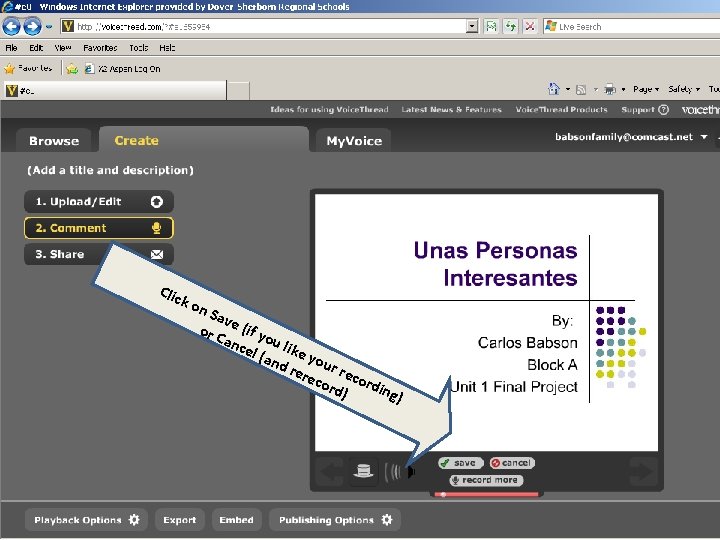Image resolution: width=720 pixels, height=540 pixels.
Task: Click Add a title and description
Action: (110, 170)
